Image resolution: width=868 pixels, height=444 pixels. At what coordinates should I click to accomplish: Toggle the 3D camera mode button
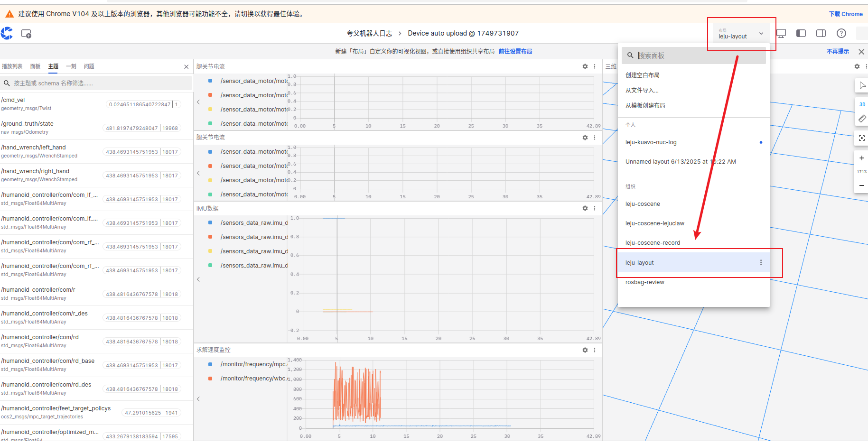(x=862, y=104)
